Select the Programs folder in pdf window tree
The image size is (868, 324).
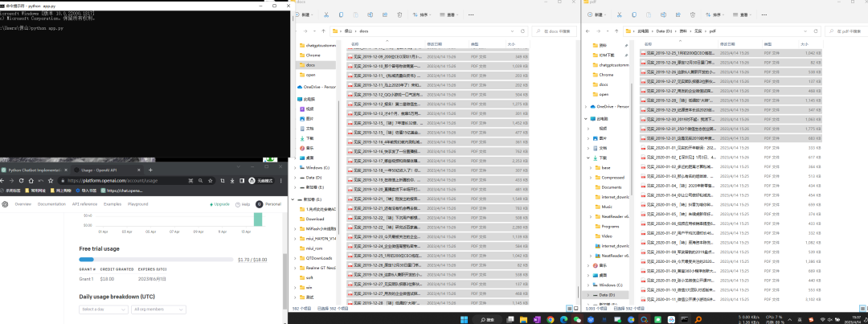[608, 227]
